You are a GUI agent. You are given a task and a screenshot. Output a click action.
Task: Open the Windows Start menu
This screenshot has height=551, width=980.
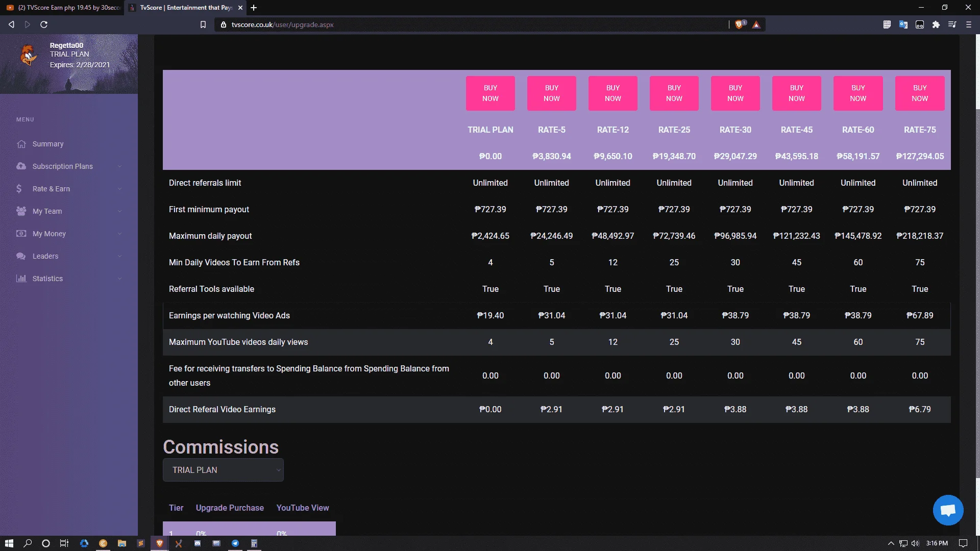pyautogui.click(x=9, y=543)
